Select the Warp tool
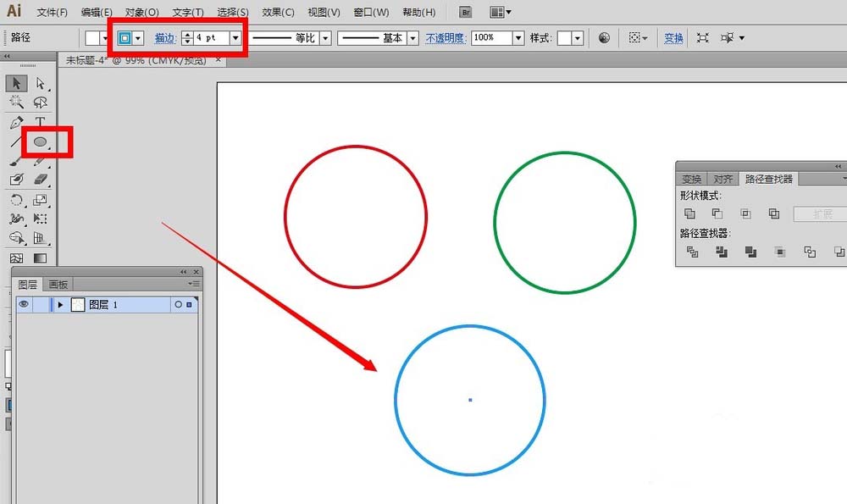The height and width of the screenshot is (504, 847). (x=16, y=219)
